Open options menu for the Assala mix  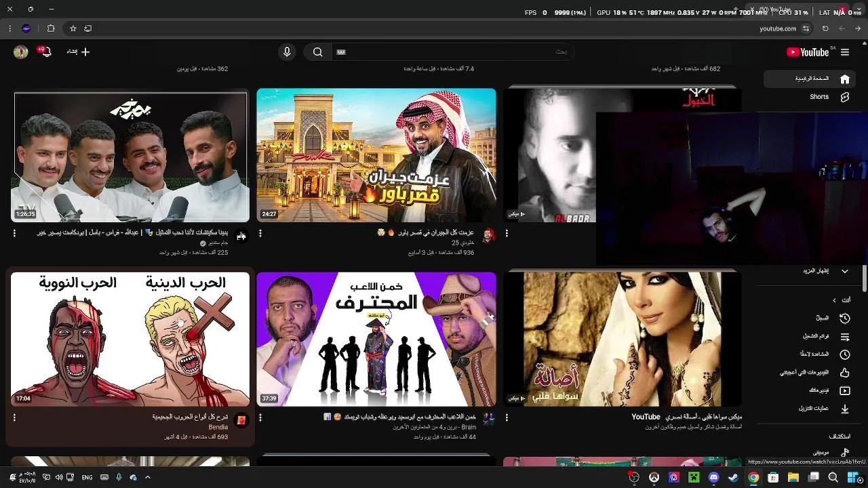point(507,418)
